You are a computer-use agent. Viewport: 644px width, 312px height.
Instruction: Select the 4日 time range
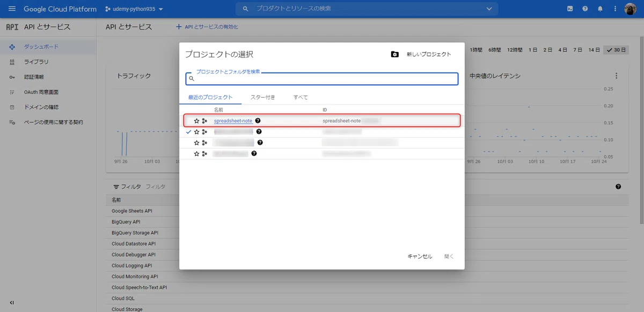point(563,50)
